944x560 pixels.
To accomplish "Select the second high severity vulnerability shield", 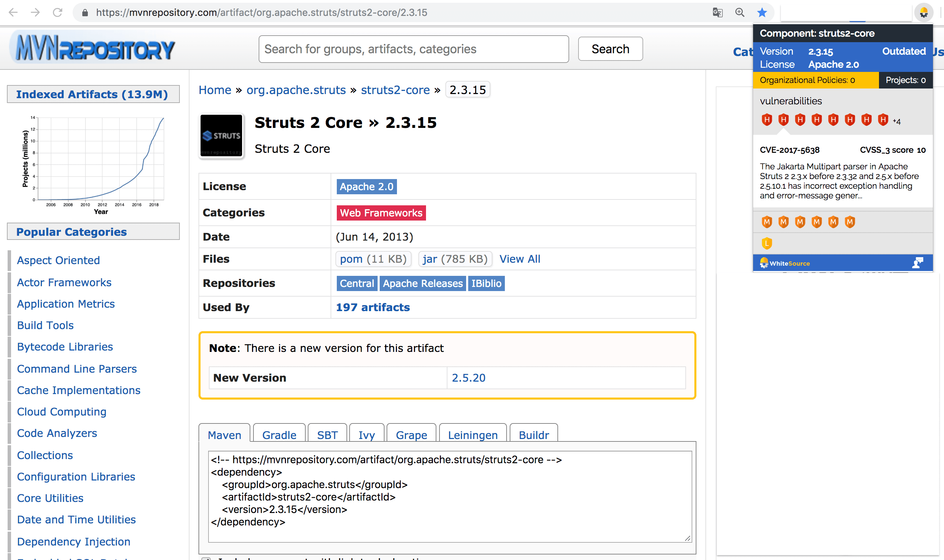I will pos(783,120).
